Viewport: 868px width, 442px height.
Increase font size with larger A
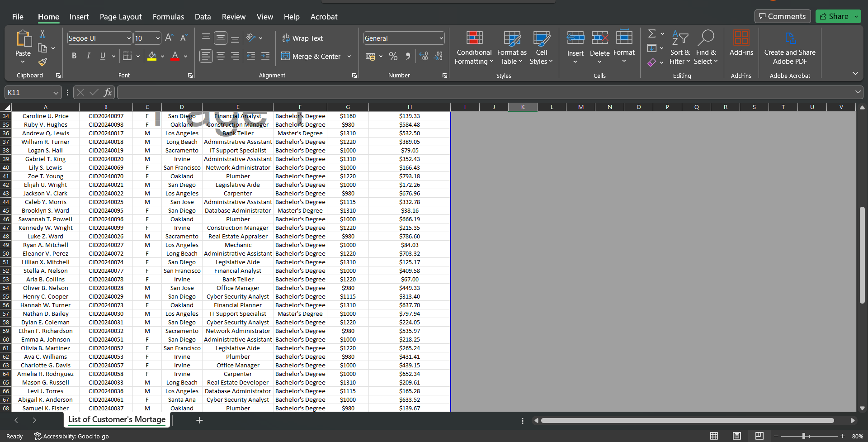(x=169, y=38)
